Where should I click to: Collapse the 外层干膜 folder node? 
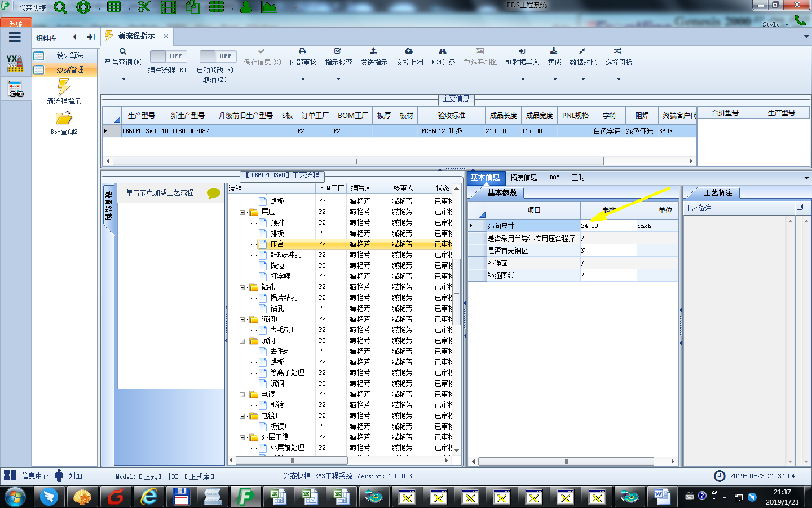[242, 437]
